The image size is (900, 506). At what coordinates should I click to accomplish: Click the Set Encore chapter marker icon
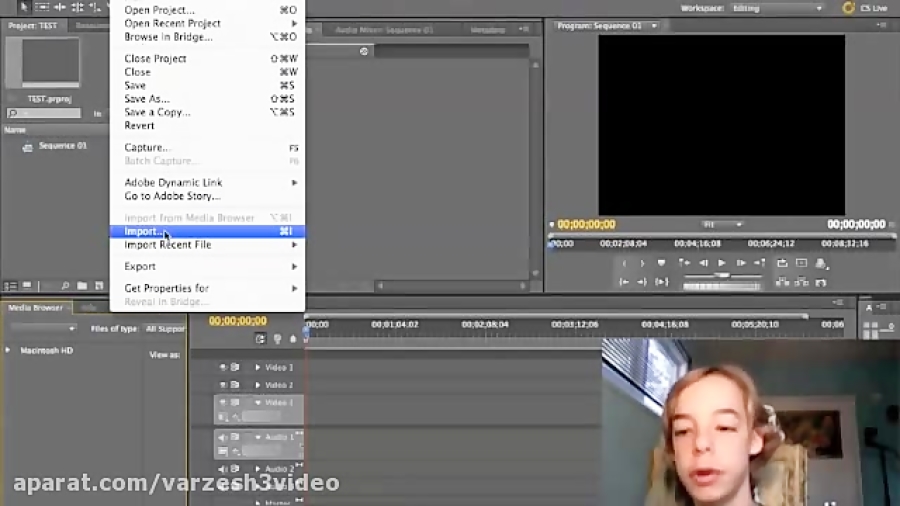click(277, 339)
